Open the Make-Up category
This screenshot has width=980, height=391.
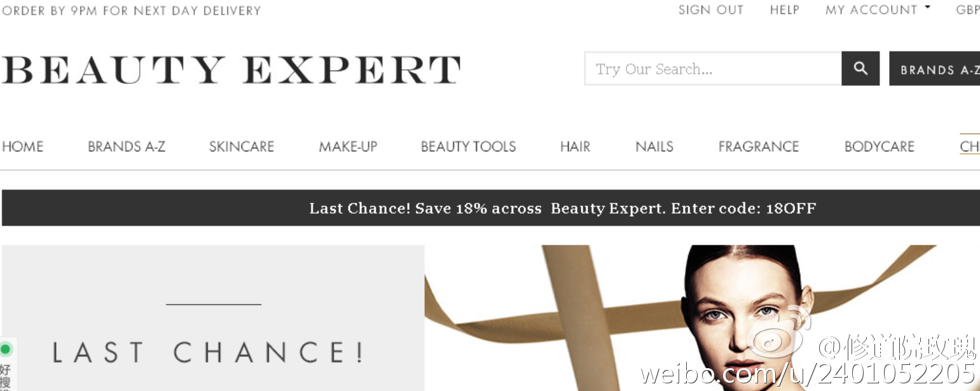[348, 146]
